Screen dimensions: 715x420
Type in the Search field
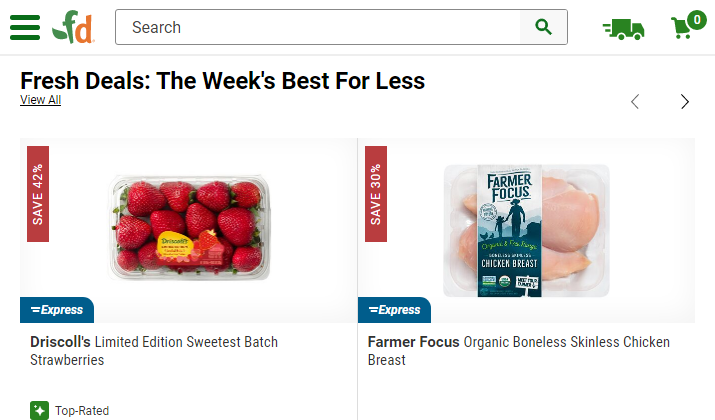tap(320, 27)
